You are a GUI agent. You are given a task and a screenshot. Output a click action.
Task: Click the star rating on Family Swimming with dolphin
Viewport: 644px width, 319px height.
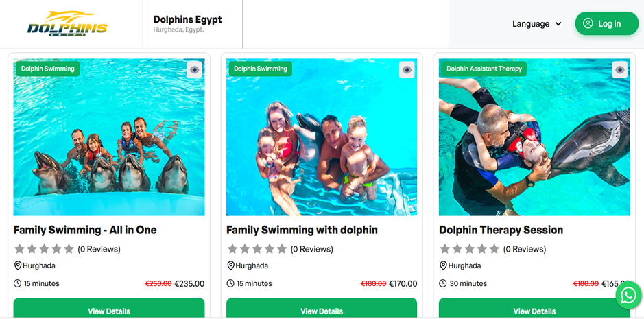click(256, 249)
